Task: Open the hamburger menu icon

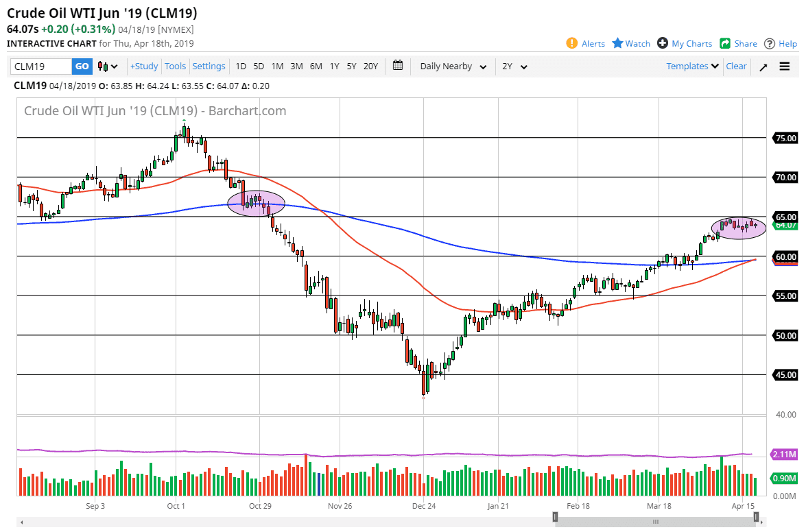Action: 784,66
